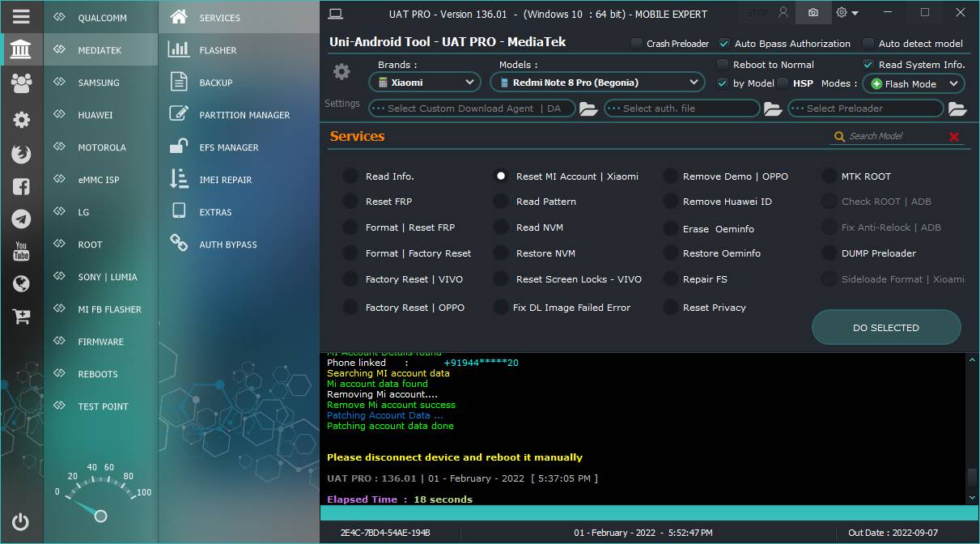The width and height of the screenshot is (980, 544).
Task: Click the YouTube sidebar icon
Action: point(21,251)
